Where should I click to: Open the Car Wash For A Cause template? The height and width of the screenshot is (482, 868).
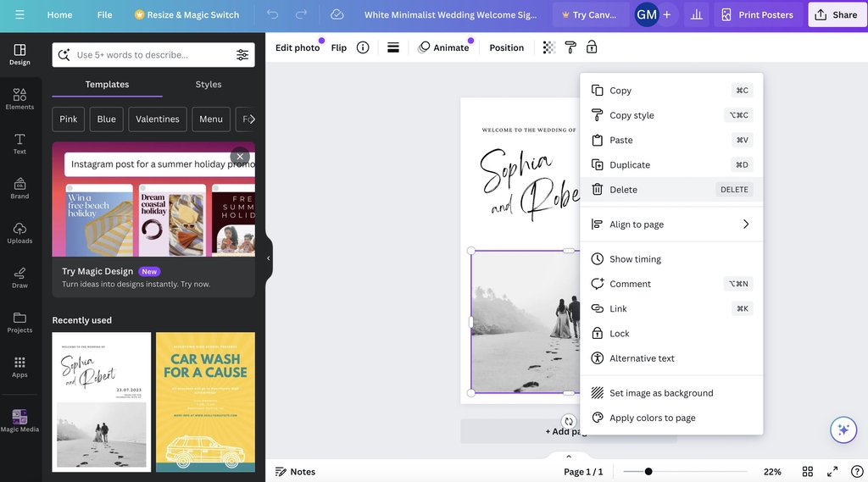click(205, 402)
